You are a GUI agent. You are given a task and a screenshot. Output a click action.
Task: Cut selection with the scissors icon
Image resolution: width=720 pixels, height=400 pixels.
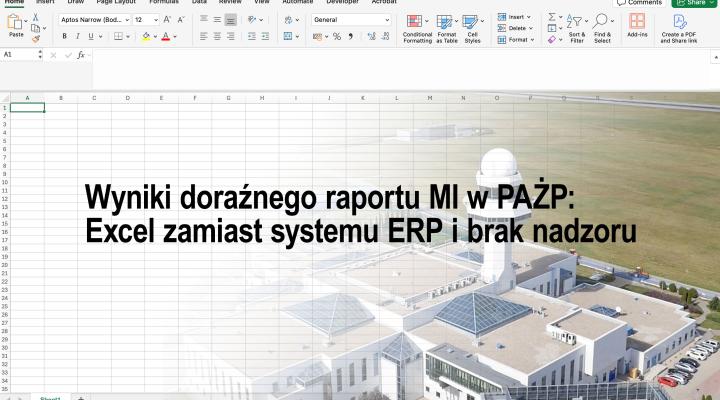click(x=35, y=17)
